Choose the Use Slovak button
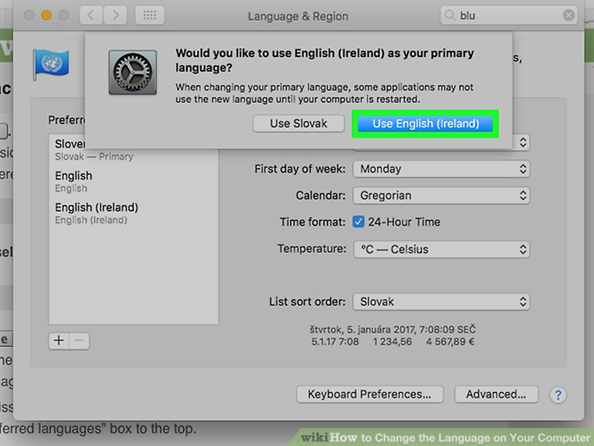594x446 pixels. (x=299, y=124)
